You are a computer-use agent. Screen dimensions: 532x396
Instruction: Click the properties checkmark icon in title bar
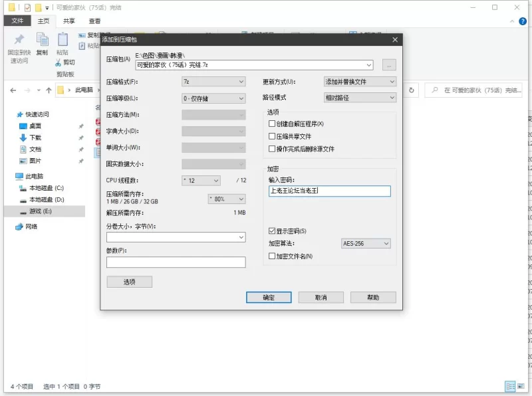pos(27,7)
